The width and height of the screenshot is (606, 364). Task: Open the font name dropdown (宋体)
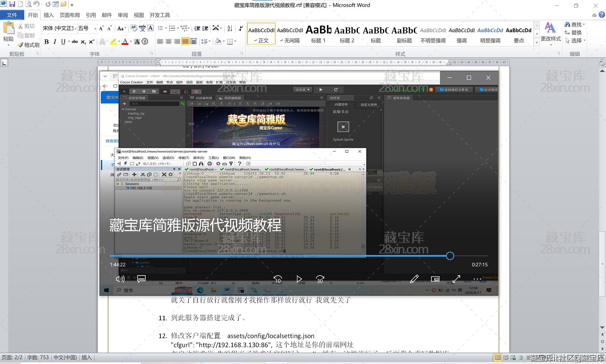click(x=76, y=28)
